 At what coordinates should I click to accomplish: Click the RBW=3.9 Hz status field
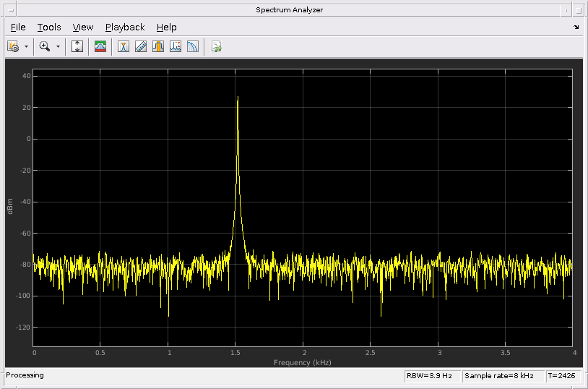click(433, 376)
